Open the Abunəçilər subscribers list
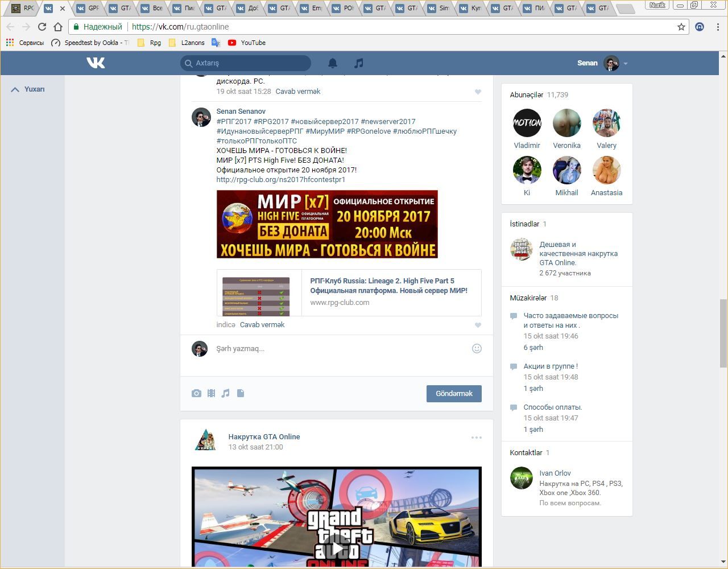This screenshot has height=569, width=728. pos(539,95)
